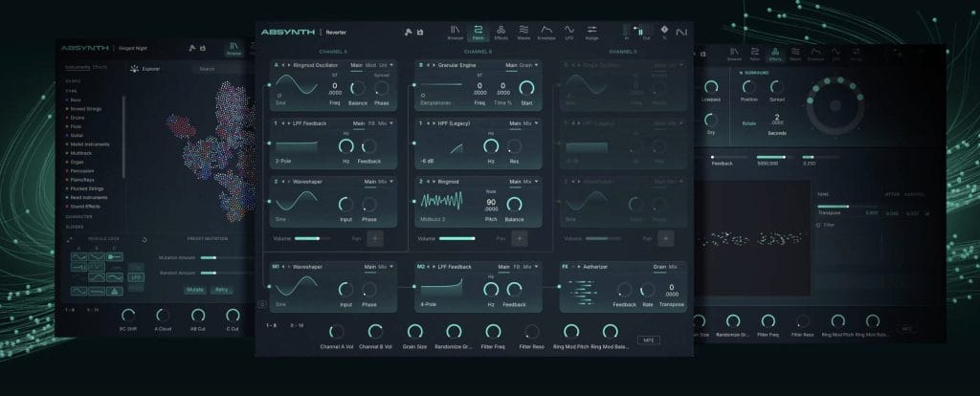The height and width of the screenshot is (396, 980).
Task: Click the Mutate button
Action: pos(194,289)
